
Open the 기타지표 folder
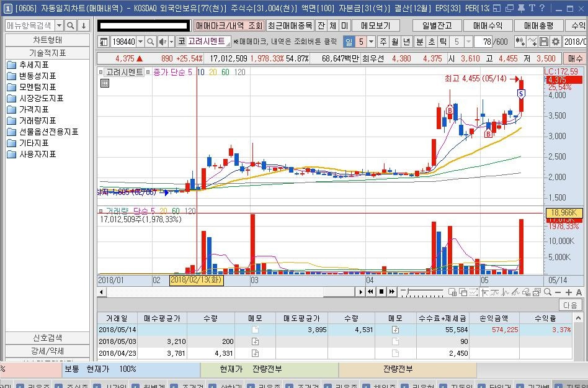28,143
